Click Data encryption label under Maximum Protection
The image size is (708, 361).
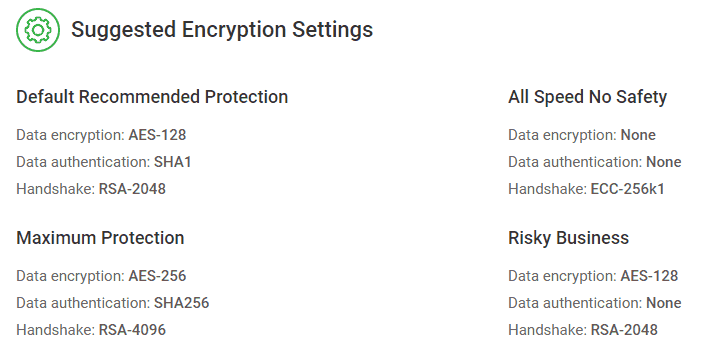click(70, 276)
